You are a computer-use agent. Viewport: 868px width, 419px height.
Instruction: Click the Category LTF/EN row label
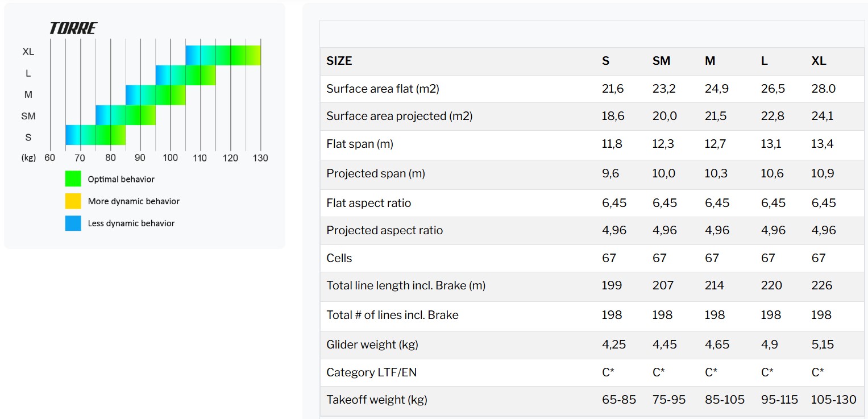pyautogui.click(x=375, y=372)
